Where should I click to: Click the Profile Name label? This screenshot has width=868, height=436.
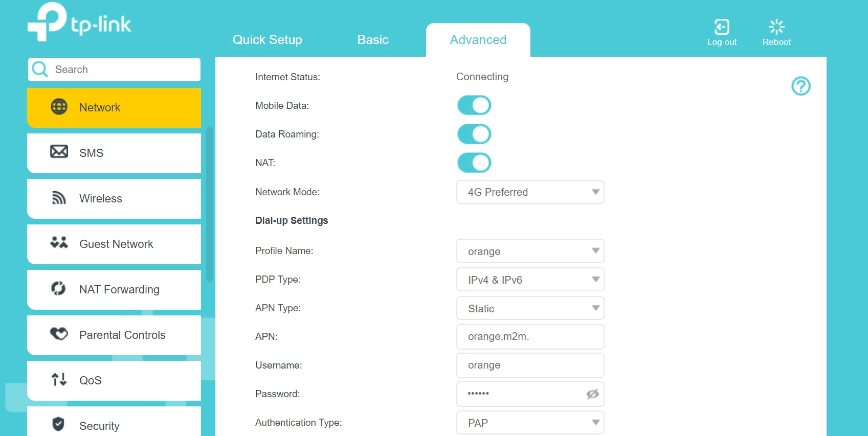[x=284, y=251]
